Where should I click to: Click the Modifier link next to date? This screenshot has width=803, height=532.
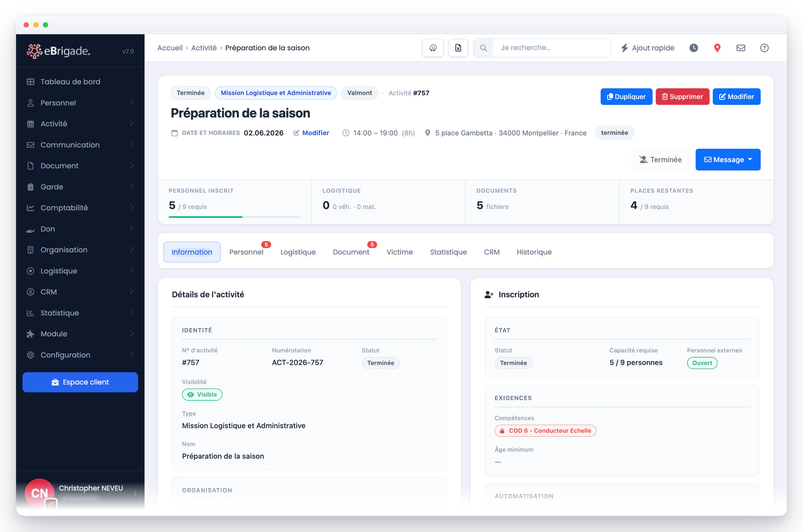coord(311,133)
